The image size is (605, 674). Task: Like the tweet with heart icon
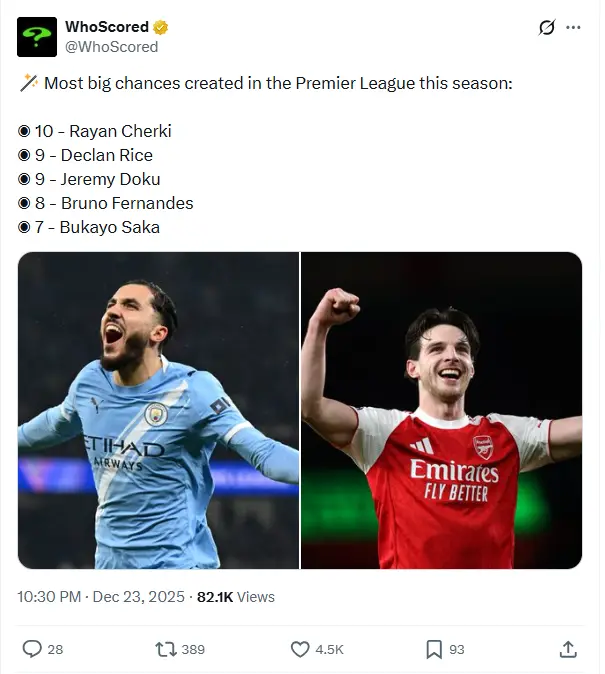300,649
